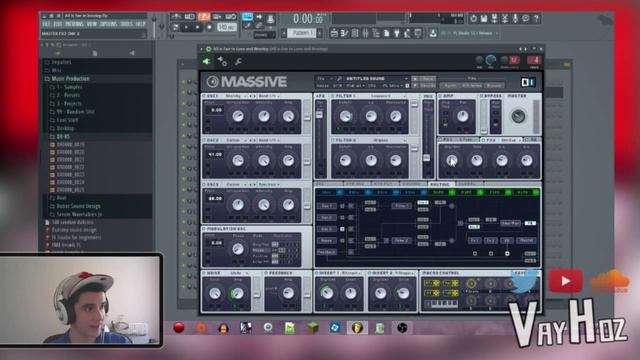Click the FL Studio icon in taskbar

357,328
